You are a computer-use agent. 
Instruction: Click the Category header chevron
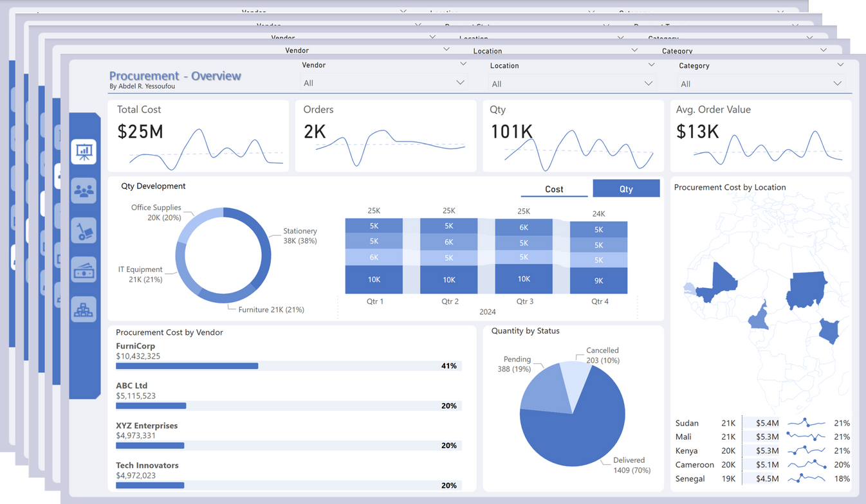pyautogui.click(x=841, y=65)
